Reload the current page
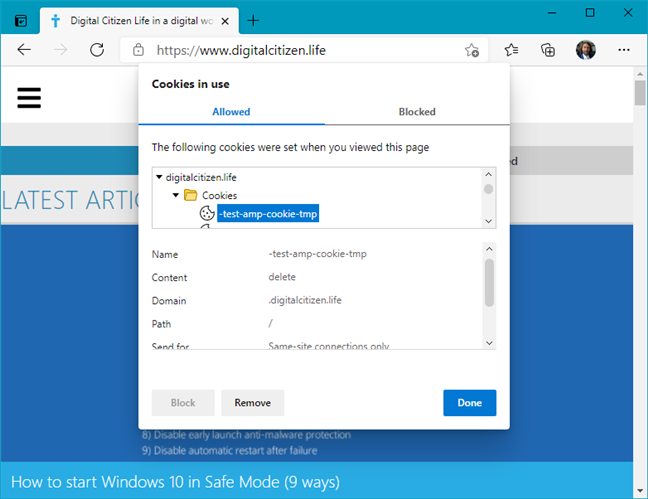Viewport: 648px width, 499px height. coord(97,50)
